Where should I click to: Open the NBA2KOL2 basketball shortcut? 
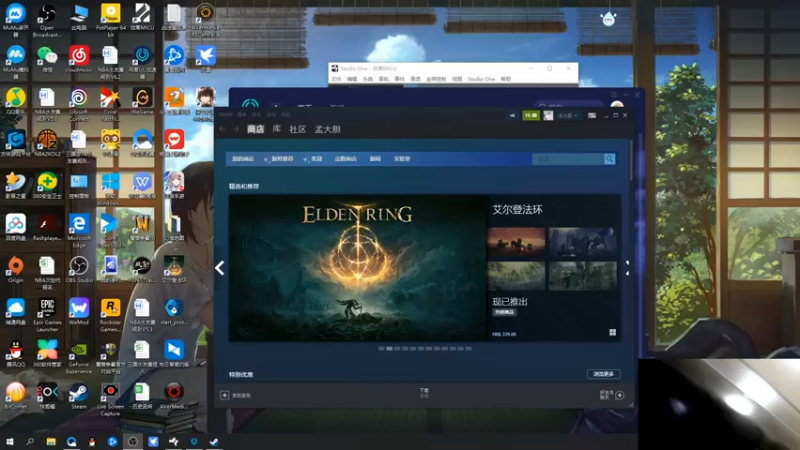point(47,143)
